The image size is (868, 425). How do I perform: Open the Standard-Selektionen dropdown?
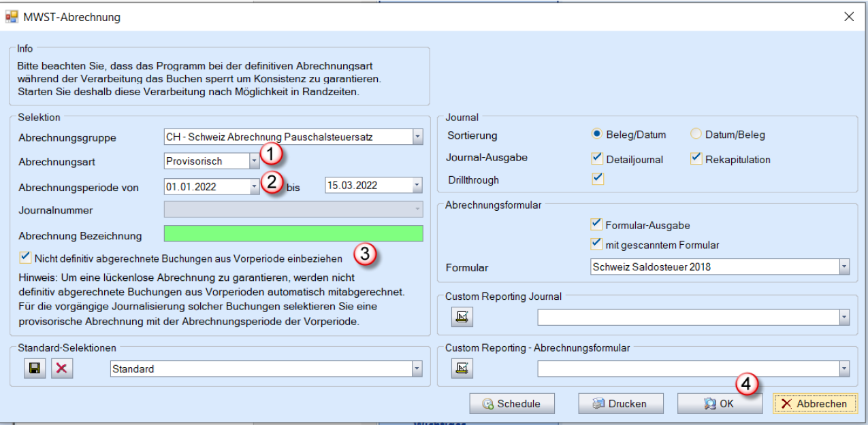tap(417, 369)
